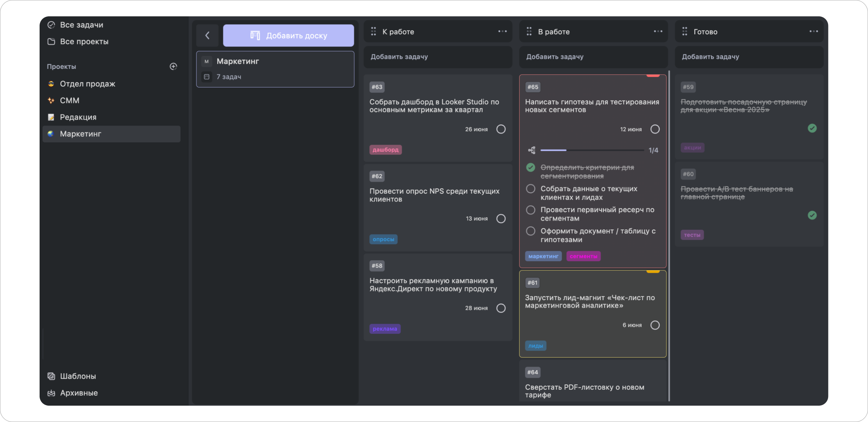868x422 pixels.
Task: Click drag handle of К работе column
Action: (373, 32)
